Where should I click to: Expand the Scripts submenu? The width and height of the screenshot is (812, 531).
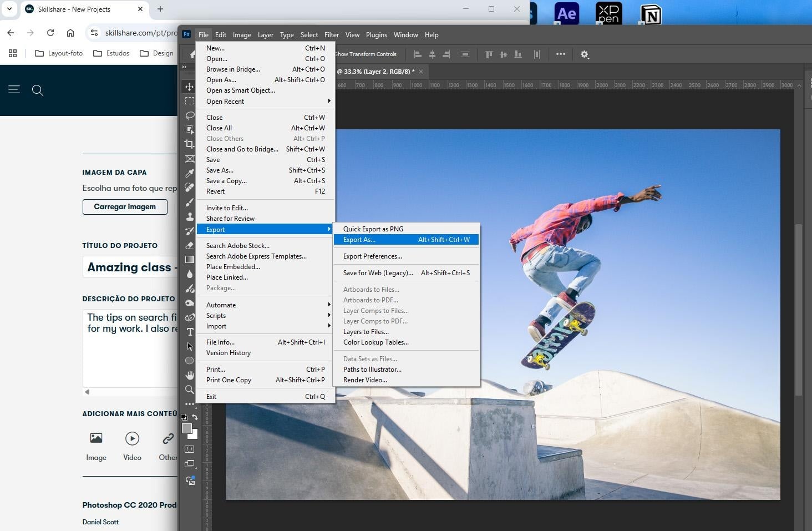pyautogui.click(x=266, y=315)
